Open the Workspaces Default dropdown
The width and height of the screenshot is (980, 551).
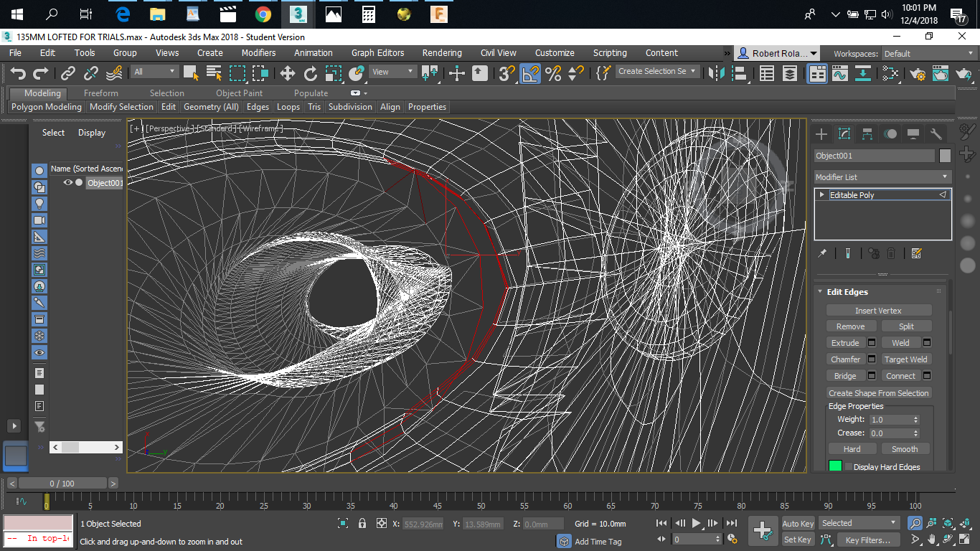928,54
